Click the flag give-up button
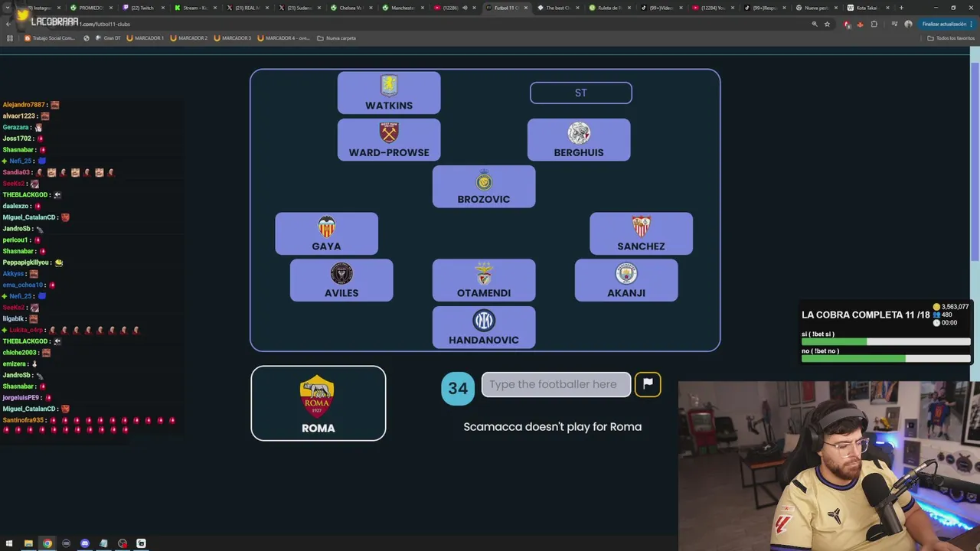The width and height of the screenshot is (980, 551). [648, 384]
